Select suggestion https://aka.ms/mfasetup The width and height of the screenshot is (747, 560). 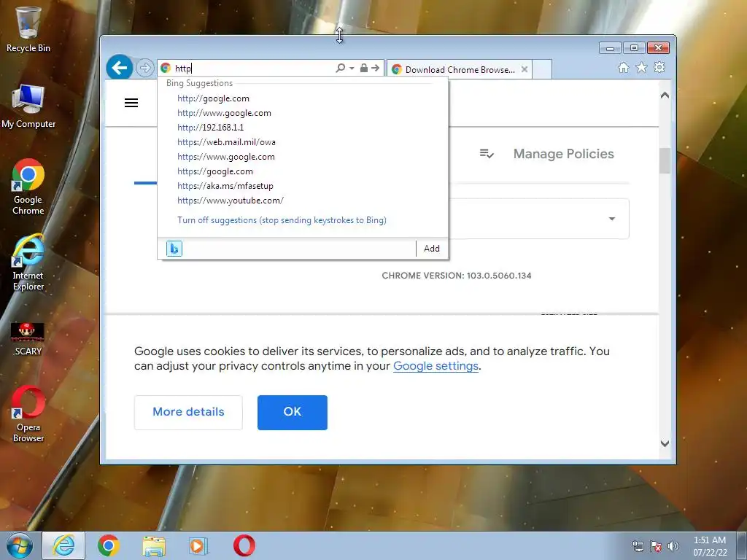[x=225, y=186]
